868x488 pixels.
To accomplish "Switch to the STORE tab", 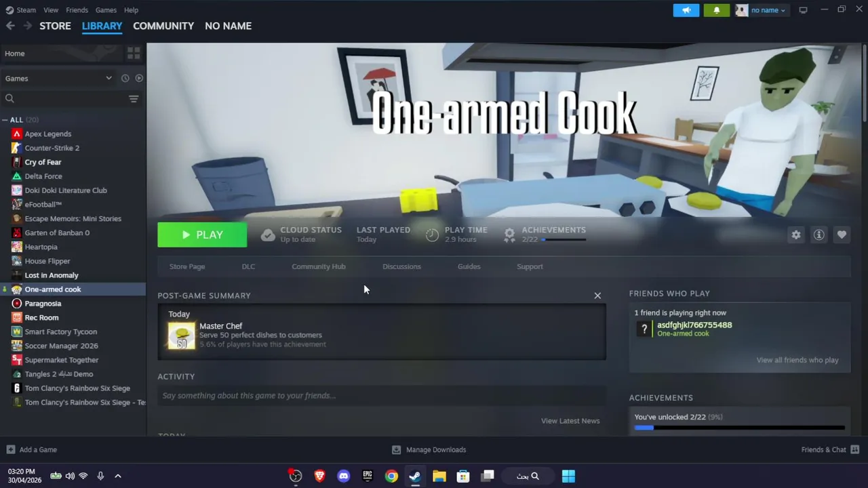I will 55,26.
